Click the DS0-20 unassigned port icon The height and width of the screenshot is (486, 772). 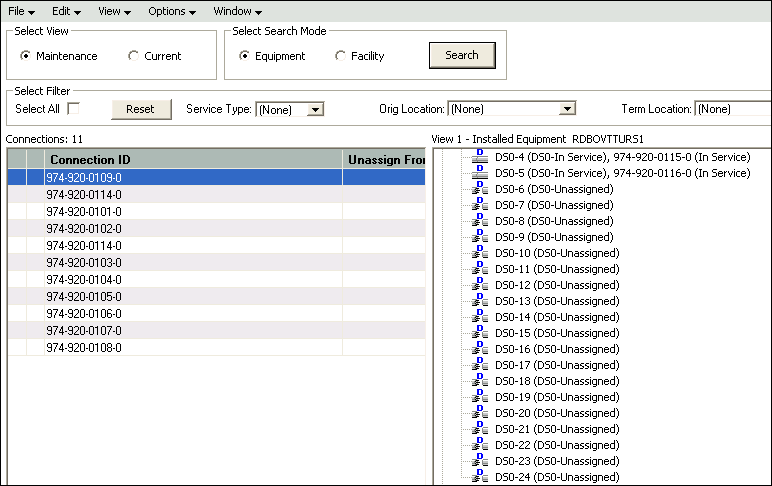click(480, 413)
